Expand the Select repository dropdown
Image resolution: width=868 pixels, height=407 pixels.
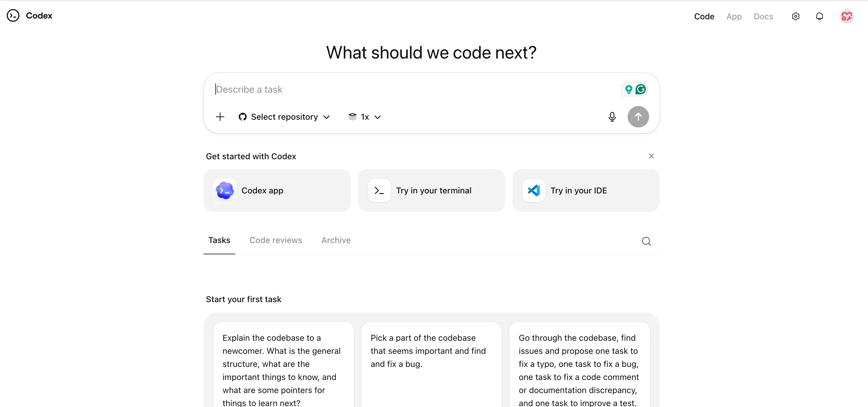coord(285,117)
